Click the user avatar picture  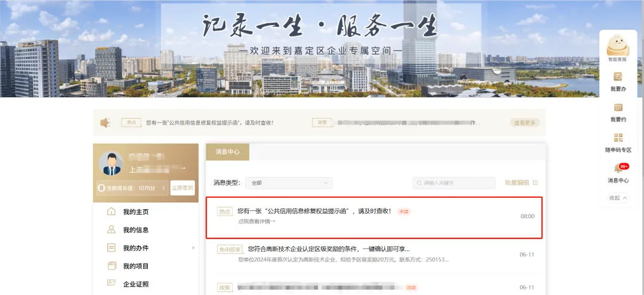(x=111, y=163)
